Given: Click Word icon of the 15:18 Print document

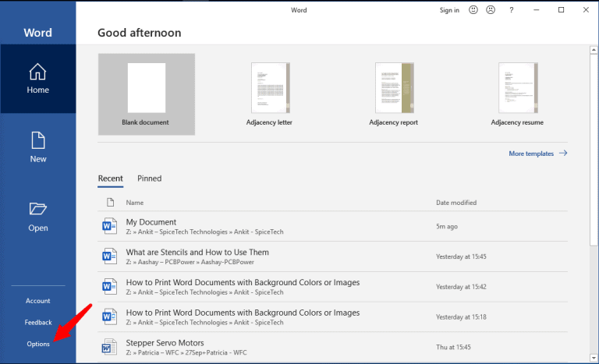Looking at the screenshot, I should pyautogui.click(x=109, y=316).
